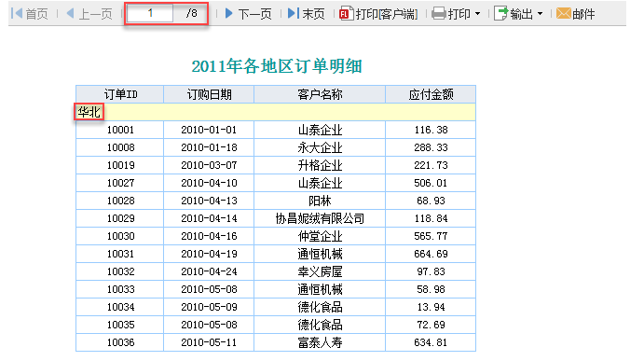The image size is (644, 361).
Task: Open the 打印 dropdown arrow
Action: click(x=477, y=14)
